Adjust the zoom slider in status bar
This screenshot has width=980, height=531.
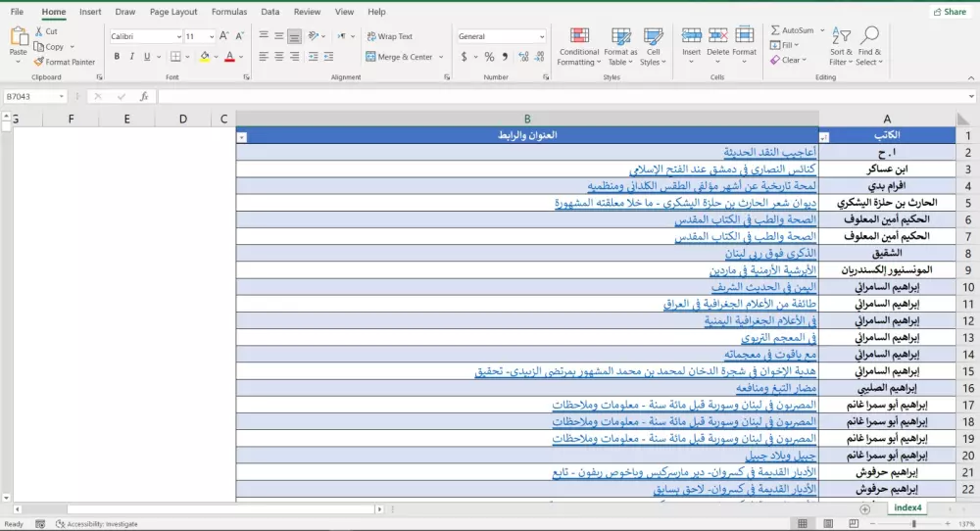(x=913, y=523)
